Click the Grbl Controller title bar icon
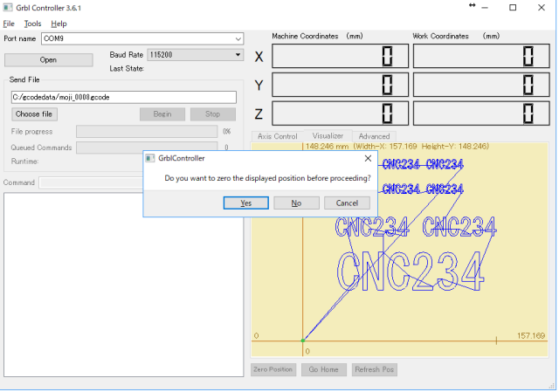559x392 pixels. [x=8, y=8]
